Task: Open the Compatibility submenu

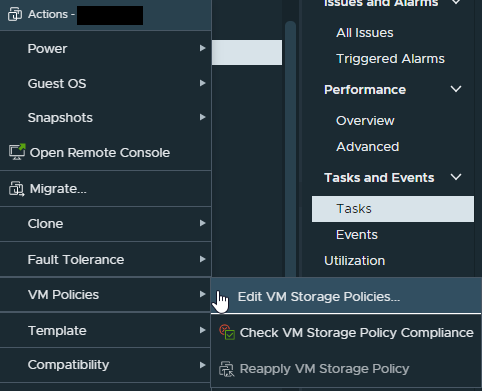Action: 105,365
